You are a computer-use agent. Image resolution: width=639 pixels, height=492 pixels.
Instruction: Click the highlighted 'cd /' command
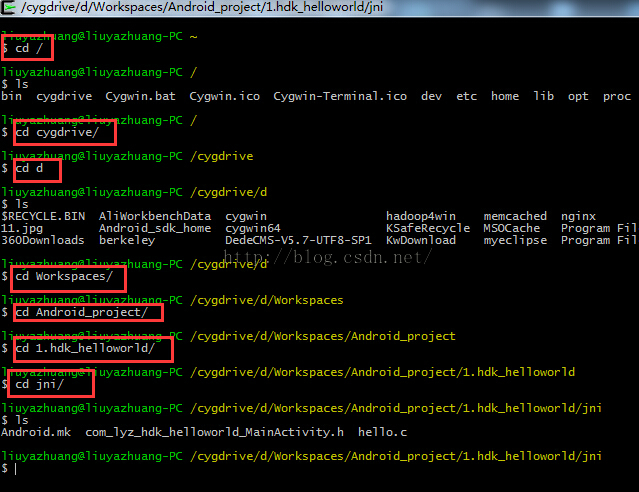click(x=29, y=48)
